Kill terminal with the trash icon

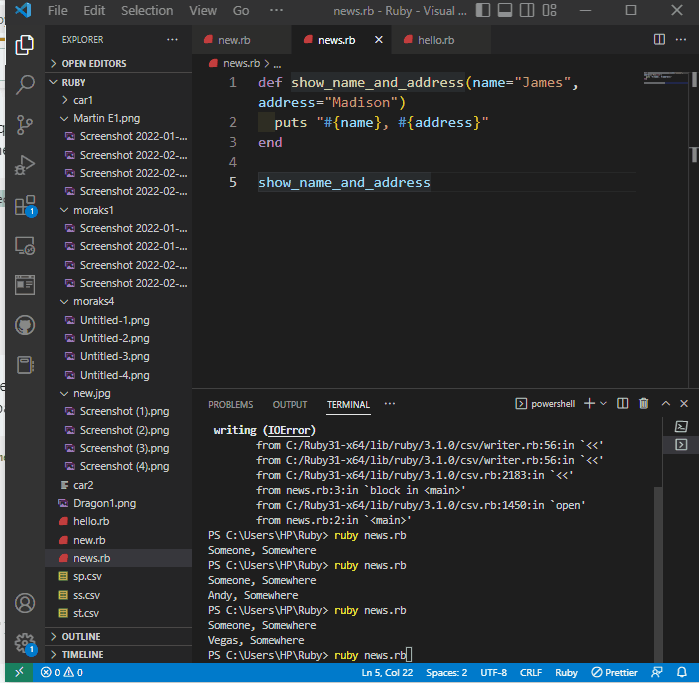coord(643,404)
